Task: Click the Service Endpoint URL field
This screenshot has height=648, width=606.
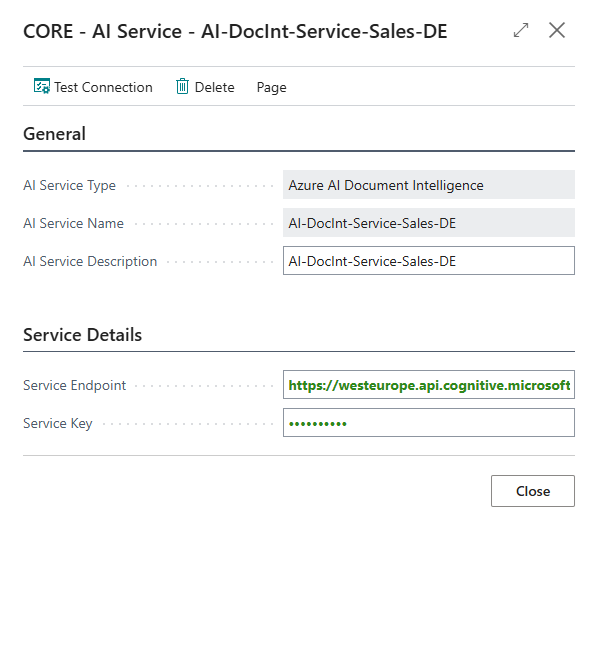Action: 429,385
